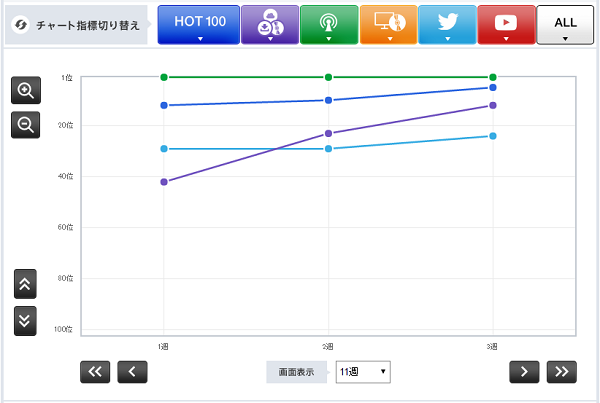Click the Twitter bird indicator icon
Image resolution: width=600 pixels, height=403 pixels.
pos(446,24)
